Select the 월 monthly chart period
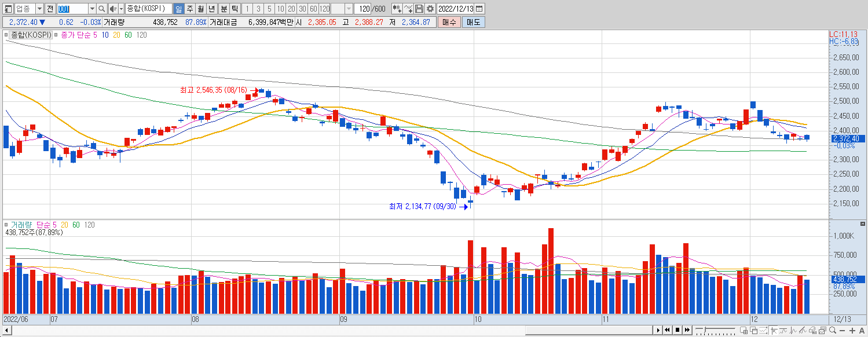868x337 pixels. 200,9
